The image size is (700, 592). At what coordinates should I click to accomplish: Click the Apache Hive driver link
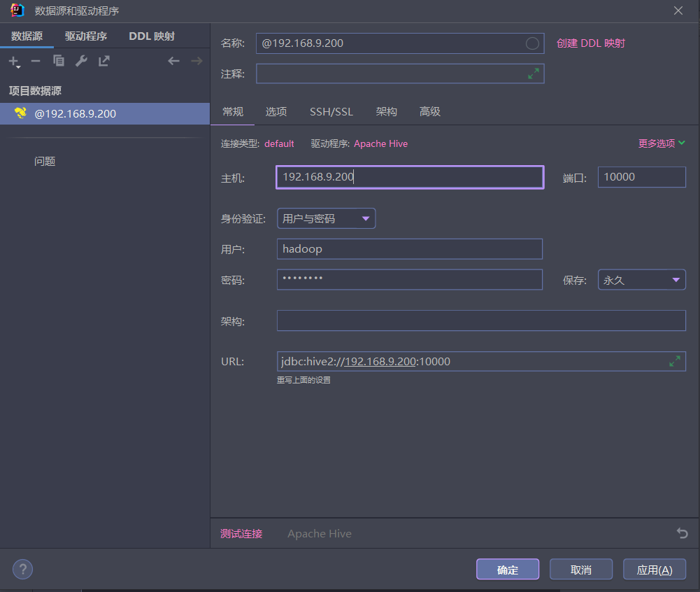[x=381, y=144]
